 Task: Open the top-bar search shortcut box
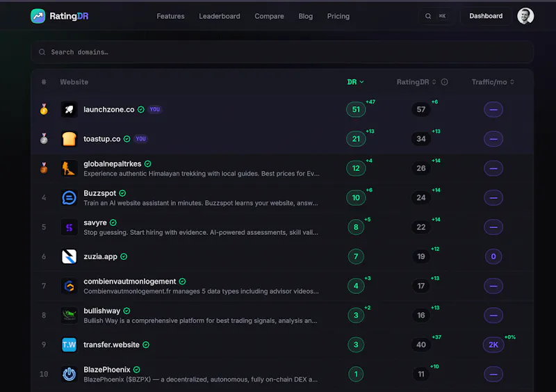[x=436, y=16]
